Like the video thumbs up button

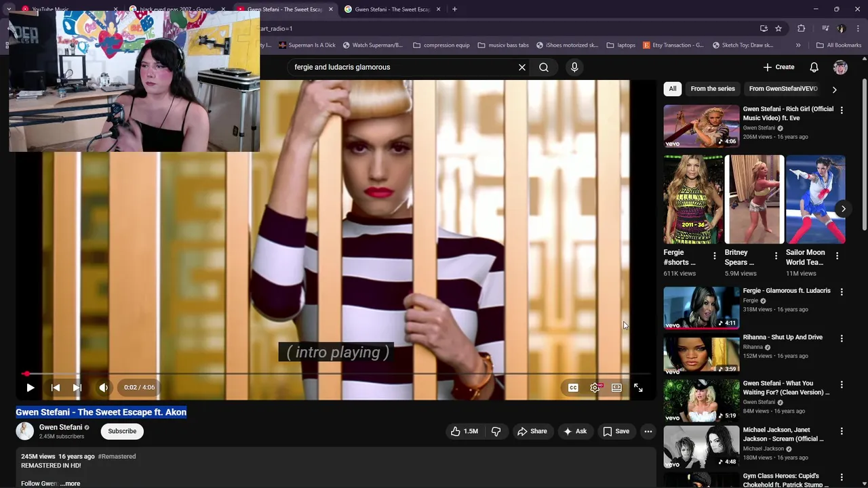465,431
